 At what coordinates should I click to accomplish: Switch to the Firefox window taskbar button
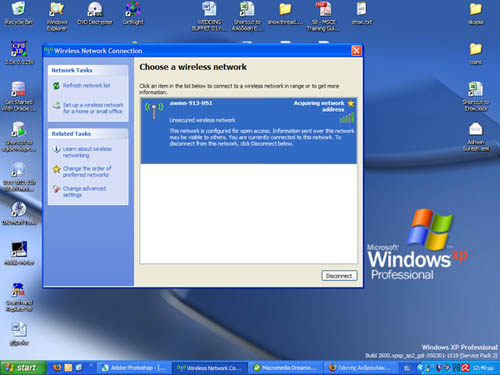tap(362, 368)
